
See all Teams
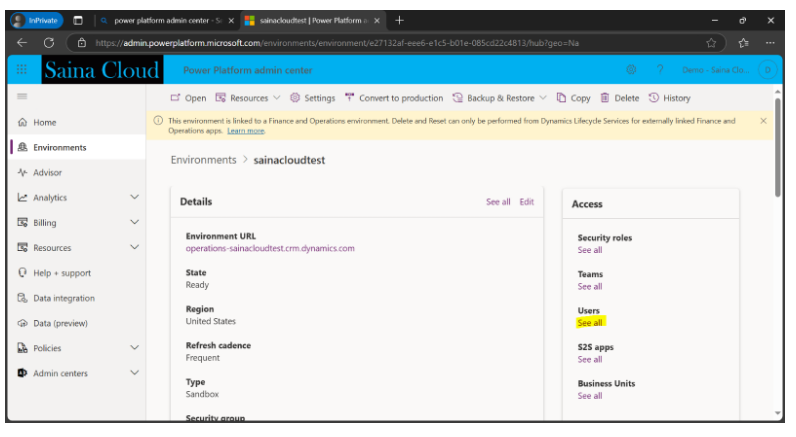pos(590,287)
